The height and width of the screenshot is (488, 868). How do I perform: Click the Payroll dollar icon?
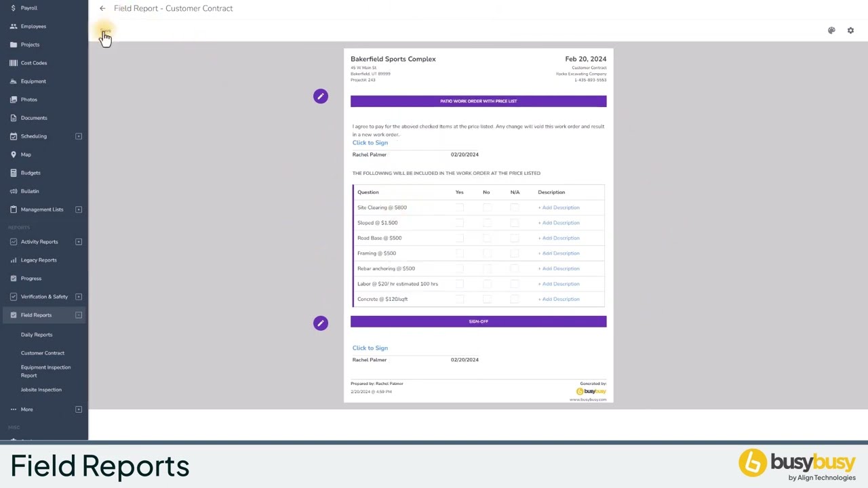click(x=13, y=8)
